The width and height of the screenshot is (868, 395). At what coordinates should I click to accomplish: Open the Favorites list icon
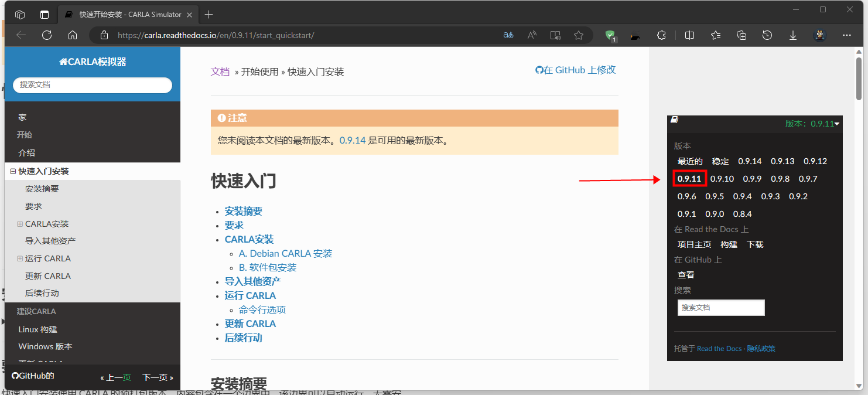click(716, 35)
